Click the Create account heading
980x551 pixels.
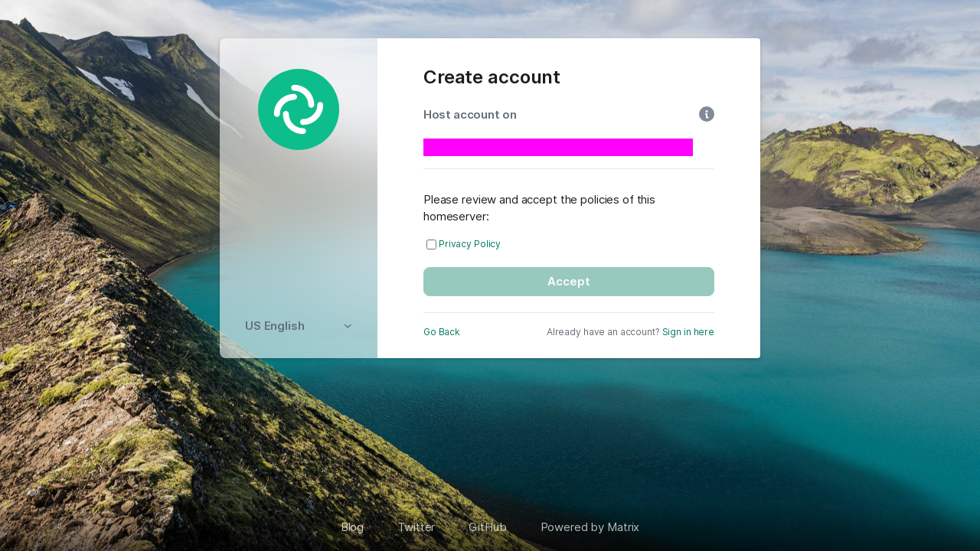[492, 77]
